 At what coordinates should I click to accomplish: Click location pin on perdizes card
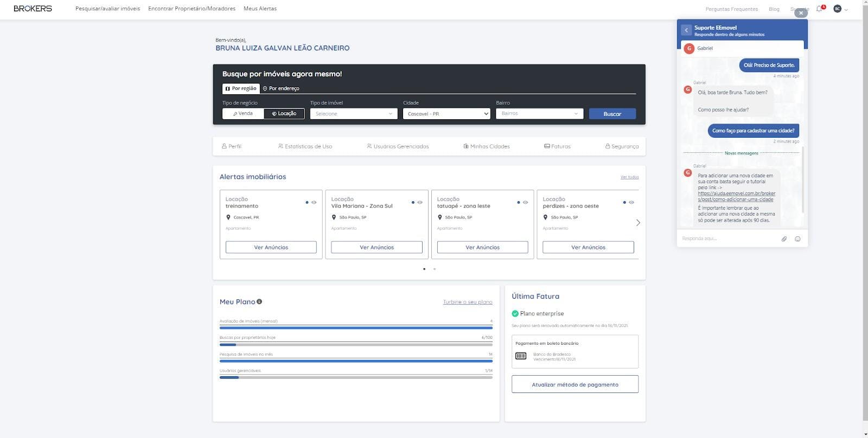[545, 217]
